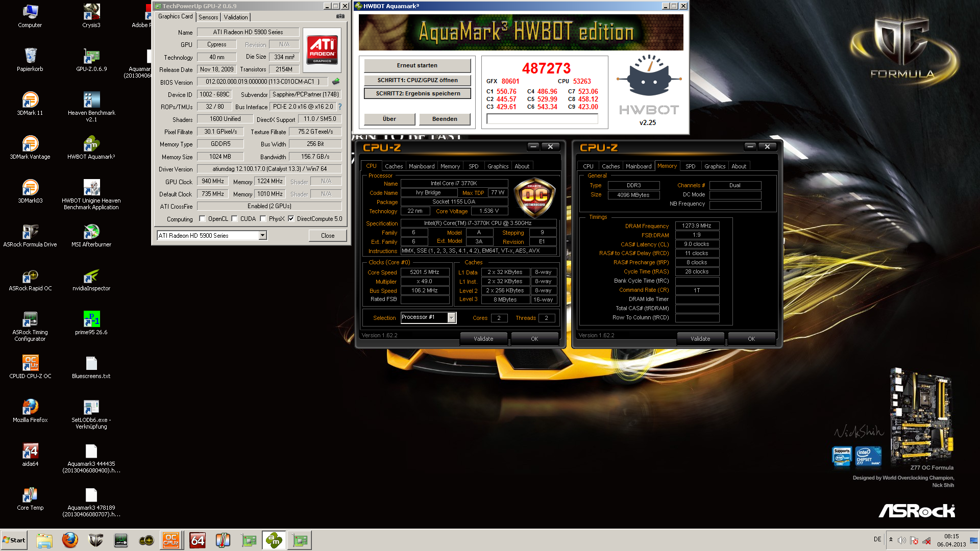Launch nvidiaInspector desktop icon

[x=91, y=279]
